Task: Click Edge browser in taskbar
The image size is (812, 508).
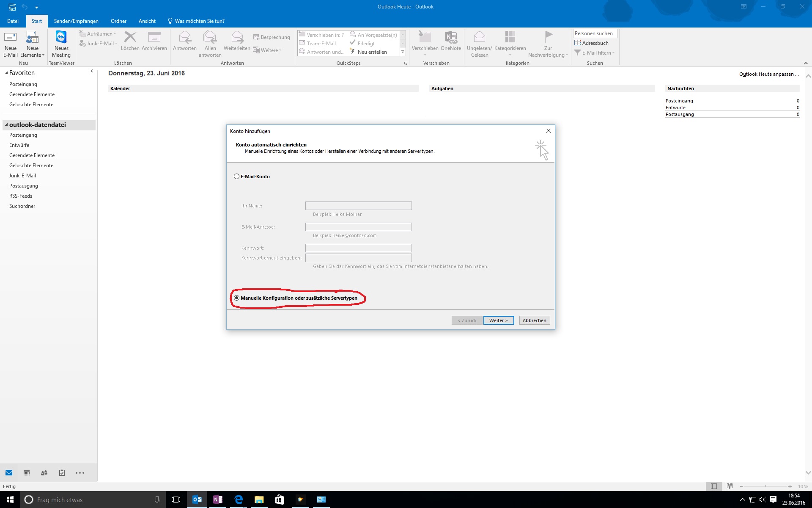Action: point(239,500)
